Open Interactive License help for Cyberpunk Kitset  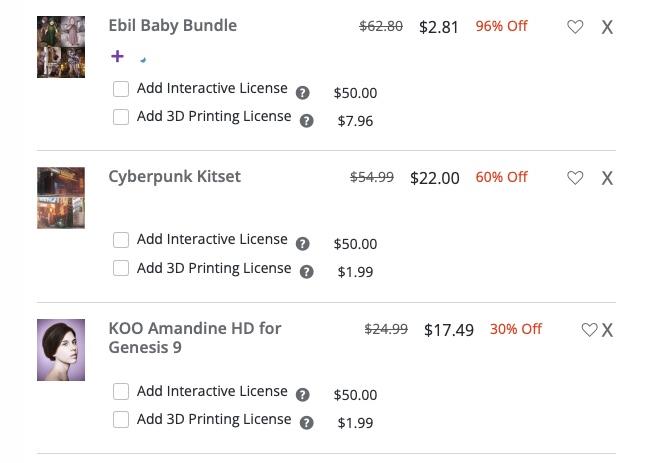pos(303,244)
